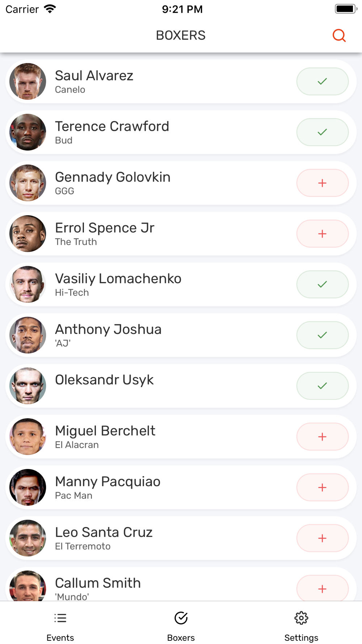Add Leo Santa Cruz with plus
The height and width of the screenshot is (644, 362).
(x=323, y=538)
